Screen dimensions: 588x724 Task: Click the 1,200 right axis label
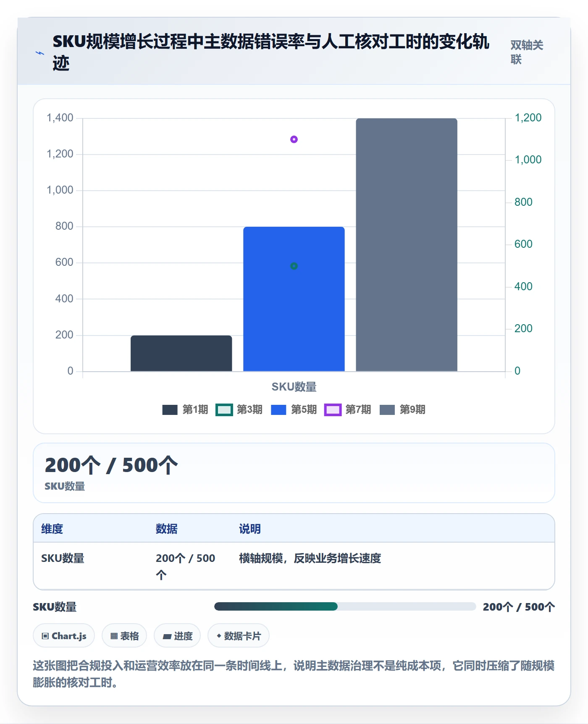pyautogui.click(x=528, y=118)
